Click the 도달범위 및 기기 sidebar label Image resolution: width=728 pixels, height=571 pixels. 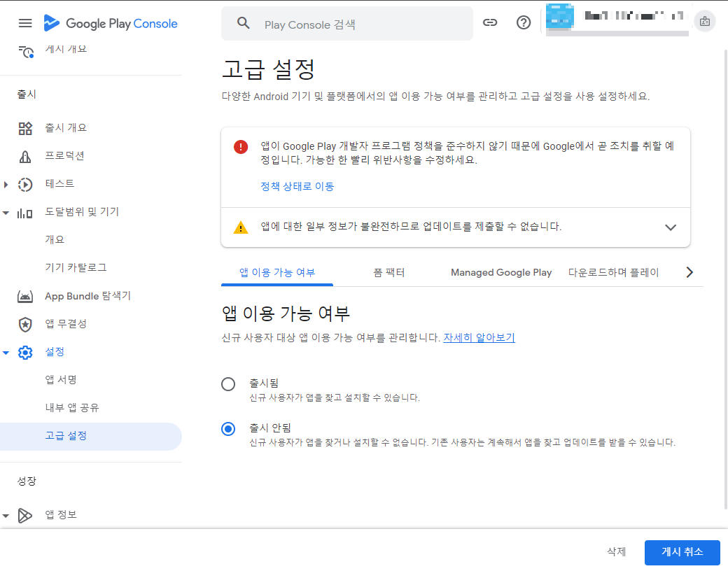(82, 212)
